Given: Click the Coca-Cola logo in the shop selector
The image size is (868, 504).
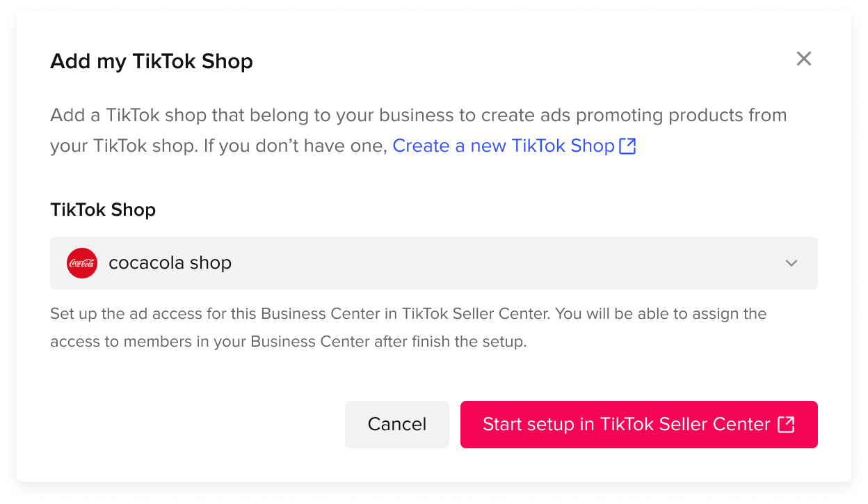Looking at the screenshot, I should point(82,263).
